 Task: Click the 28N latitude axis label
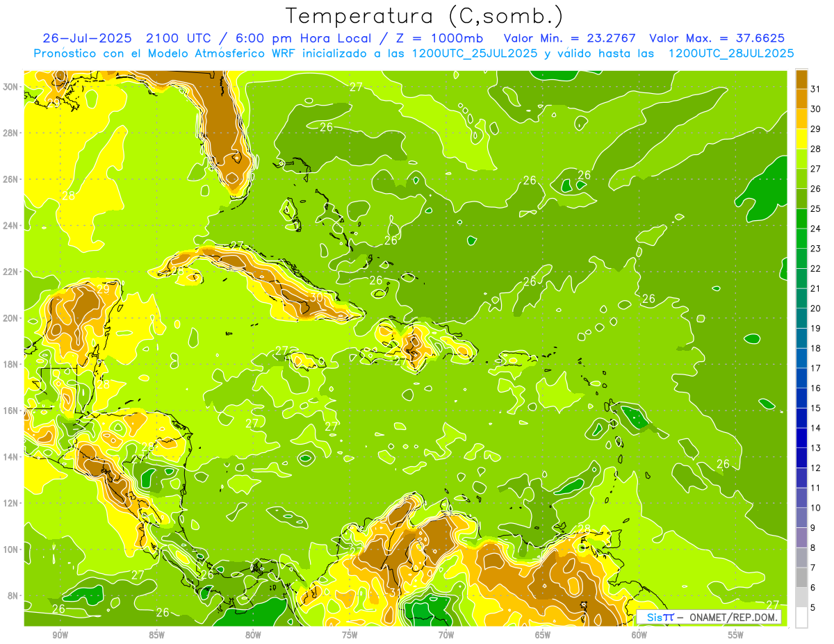pyautogui.click(x=12, y=133)
